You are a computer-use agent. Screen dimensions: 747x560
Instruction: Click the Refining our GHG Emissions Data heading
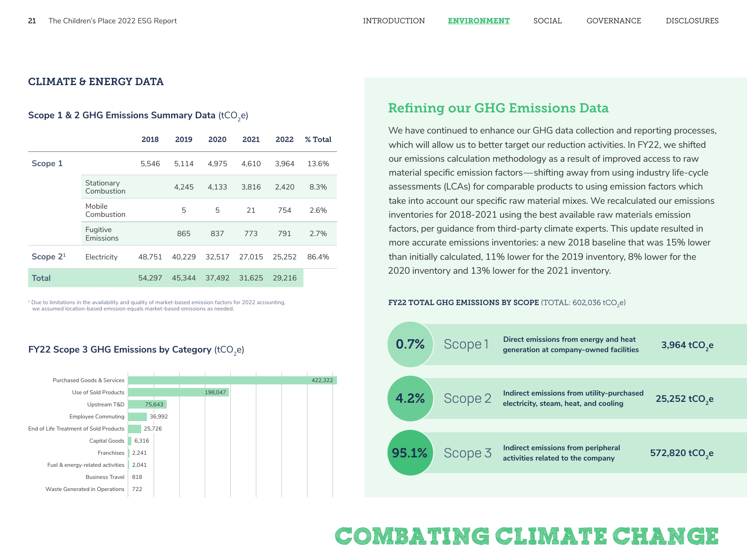point(498,108)
